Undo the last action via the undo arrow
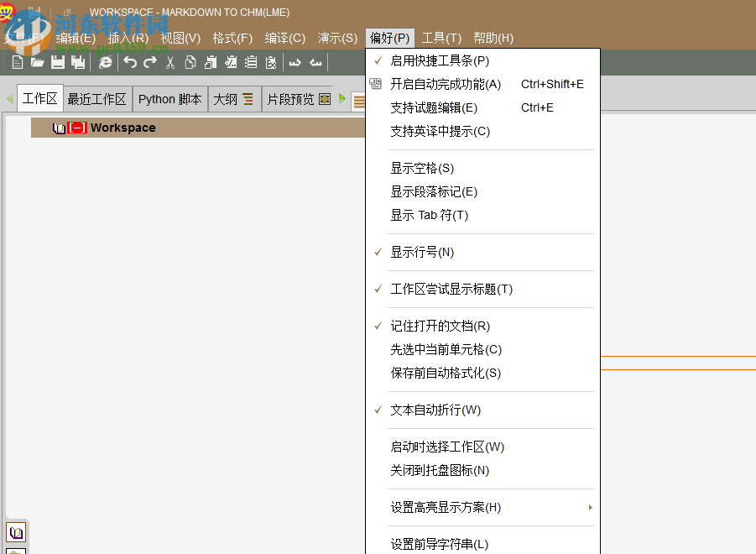The height and width of the screenshot is (554, 756). click(x=129, y=62)
